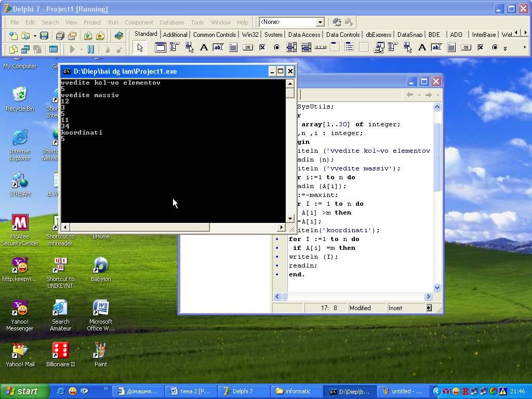Click the console horizontal scrollbar thumb
The width and height of the screenshot is (532, 399).
point(139,227)
